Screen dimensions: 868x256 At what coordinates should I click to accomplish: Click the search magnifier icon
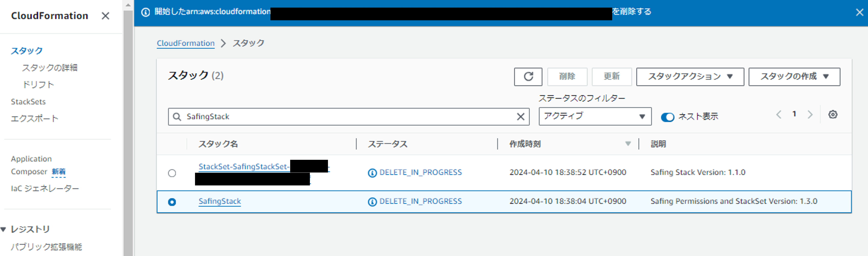[x=177, y=117]
